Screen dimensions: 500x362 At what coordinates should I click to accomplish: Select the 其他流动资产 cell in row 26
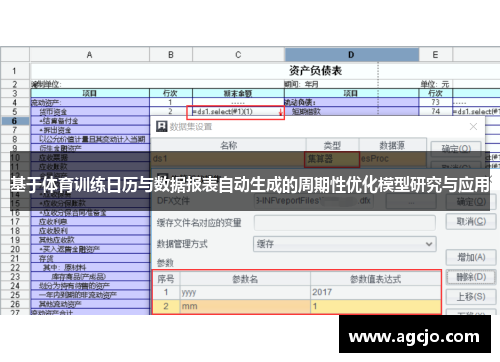click(x=90, y=304)
